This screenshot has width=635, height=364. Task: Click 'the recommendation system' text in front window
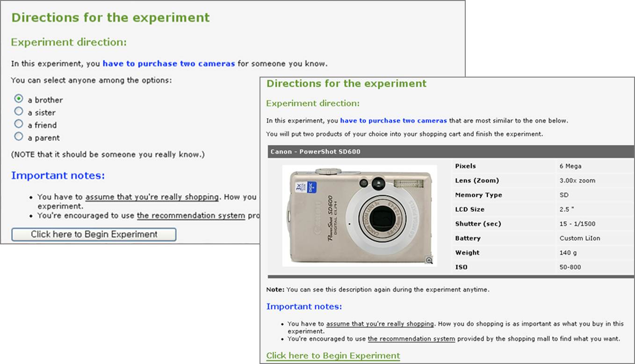(x=411, y=339)
